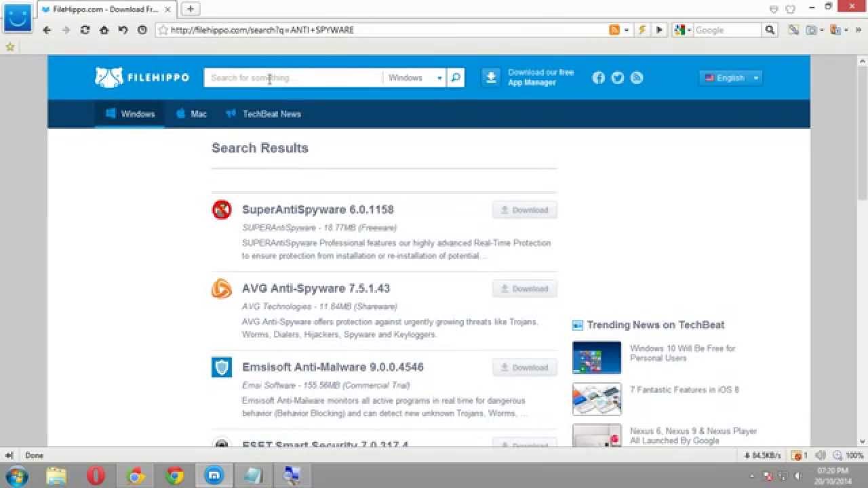Download SuperAntiSpyware with its Download button
This screenshot has height=488, width=868.
(525, 210)
